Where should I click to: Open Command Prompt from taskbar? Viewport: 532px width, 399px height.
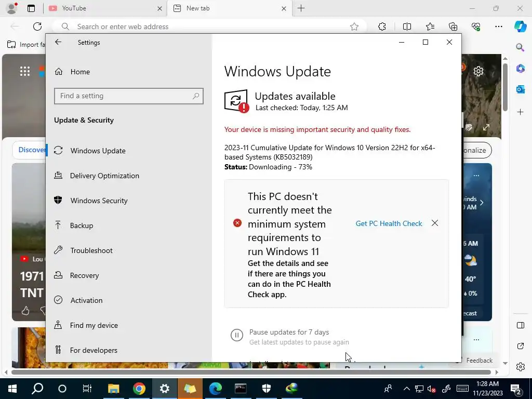click(241, 389)
